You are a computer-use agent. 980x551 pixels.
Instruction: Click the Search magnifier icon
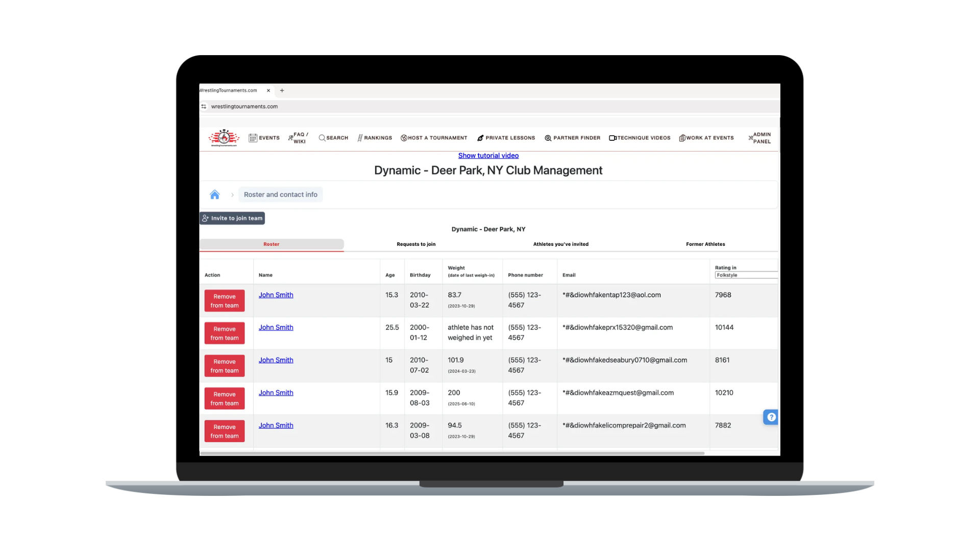point(322,138)
